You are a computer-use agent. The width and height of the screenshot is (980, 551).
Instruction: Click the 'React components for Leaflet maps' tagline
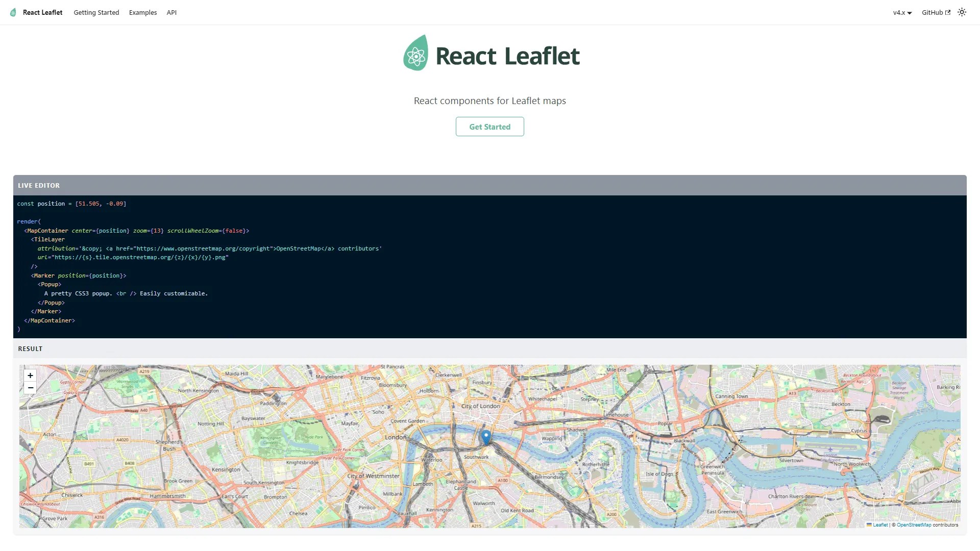[x=490, y=101]
